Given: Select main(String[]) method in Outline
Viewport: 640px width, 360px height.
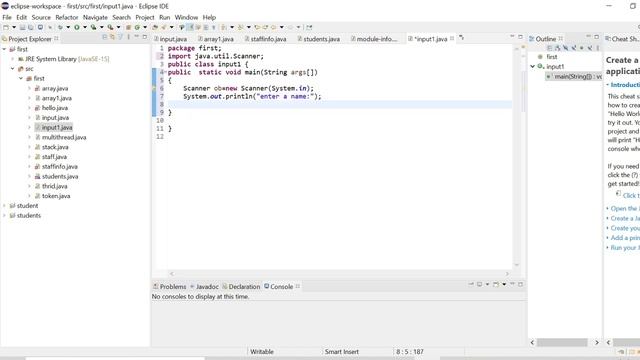Looking at the screenshot, I should pos(574,76).
